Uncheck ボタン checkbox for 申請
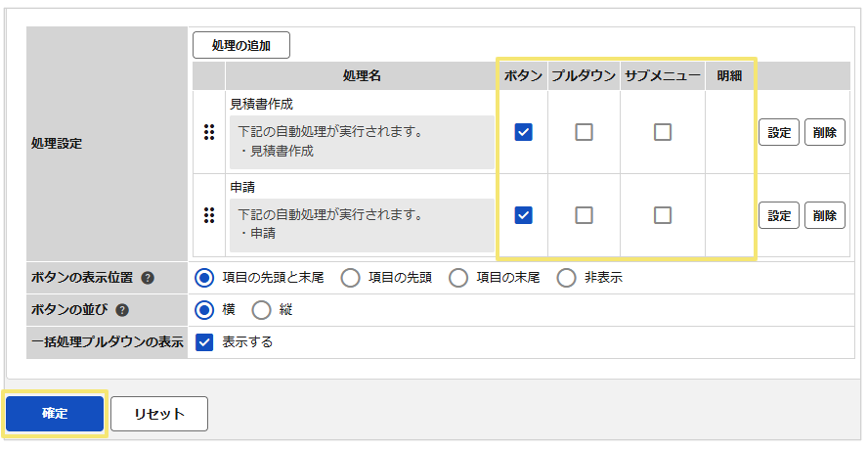868x450 pixels. 523,215
